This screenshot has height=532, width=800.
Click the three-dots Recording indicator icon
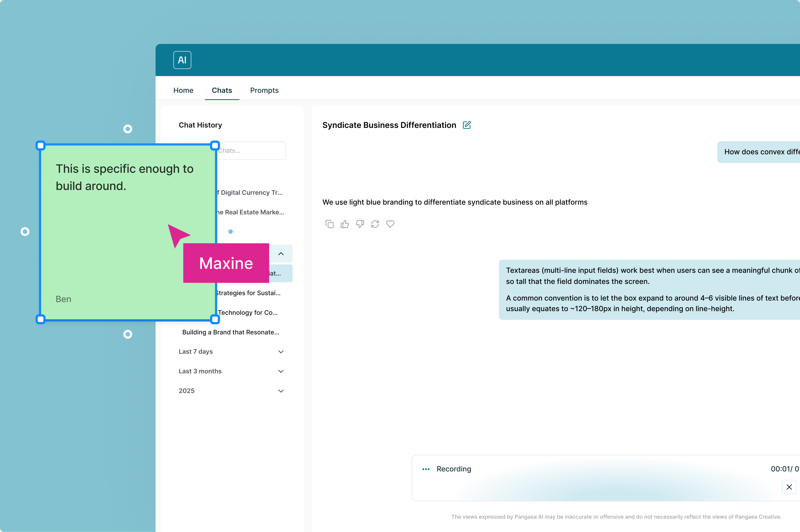pos(426,469)
